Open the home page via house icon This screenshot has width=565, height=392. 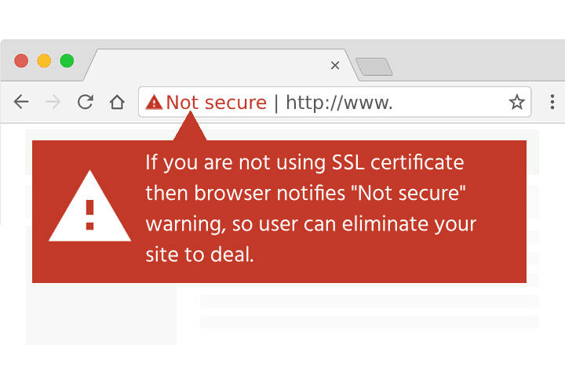tap(117, 102)
